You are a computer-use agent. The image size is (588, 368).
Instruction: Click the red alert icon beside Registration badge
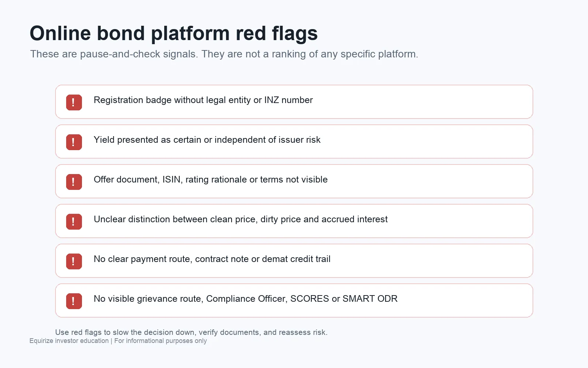point(74,102)
